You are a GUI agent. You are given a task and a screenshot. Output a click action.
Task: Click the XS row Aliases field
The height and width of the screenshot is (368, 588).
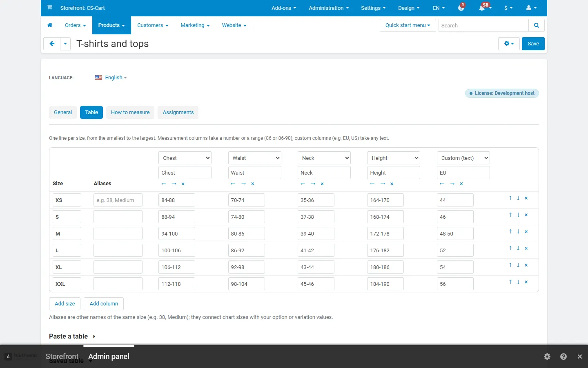point(118,200)
